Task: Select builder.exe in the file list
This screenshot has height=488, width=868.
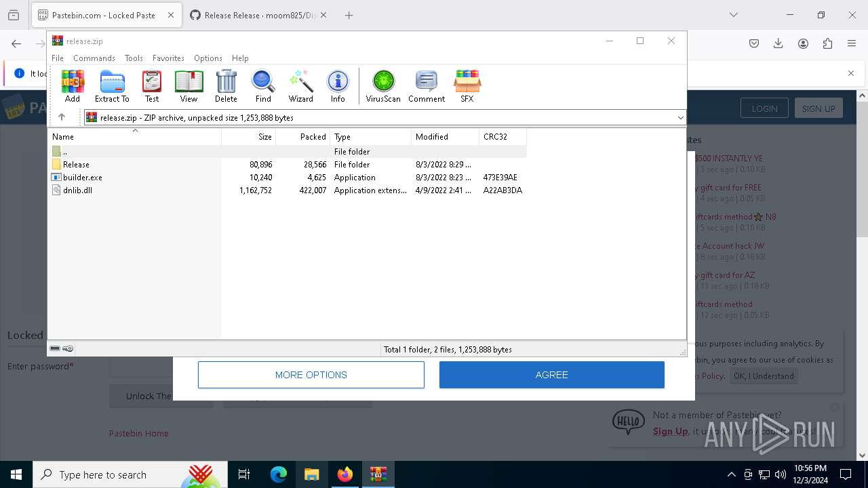Action: click(x=287, y=178)
